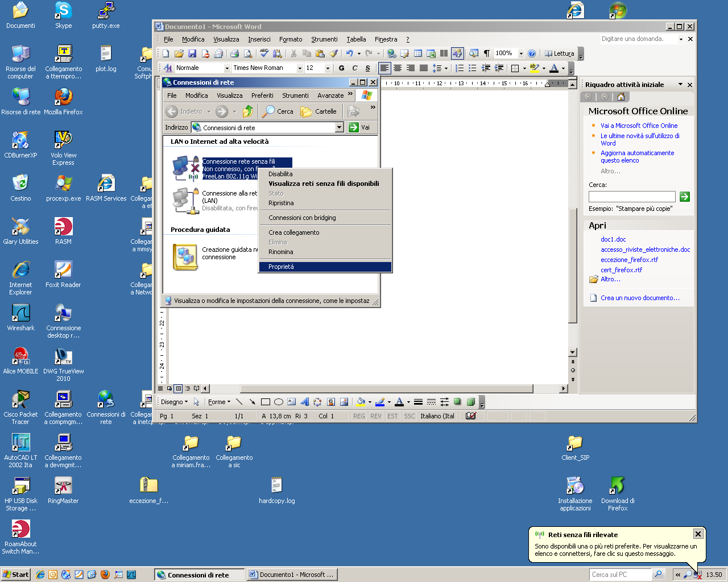Toggle show/hide paragraph marks
Screen dimensions: 728x582
(487, 53)
